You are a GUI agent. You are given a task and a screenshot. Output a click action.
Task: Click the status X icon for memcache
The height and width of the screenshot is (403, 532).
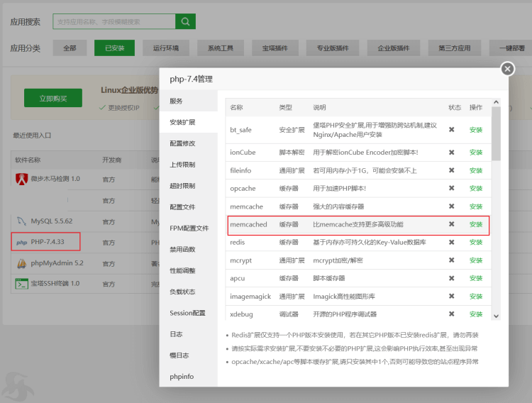click(451, 206)
